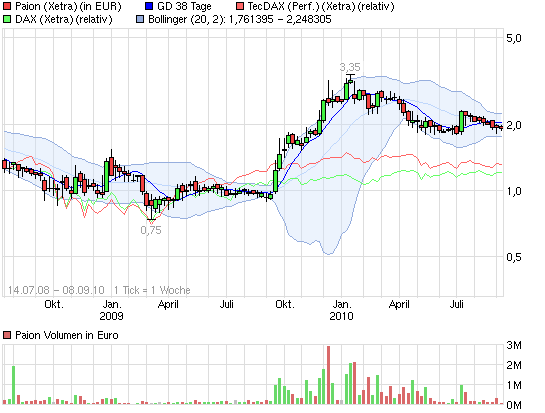545x413 pixels.
Task: Click the 2M volume axis label
Action: point(514,365)
